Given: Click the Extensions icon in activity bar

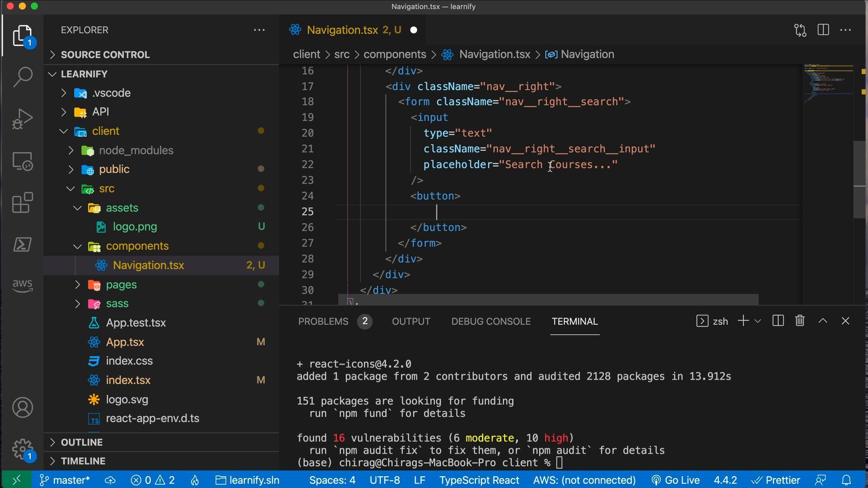Looking at the screenshot, I should tap(23, 202).
